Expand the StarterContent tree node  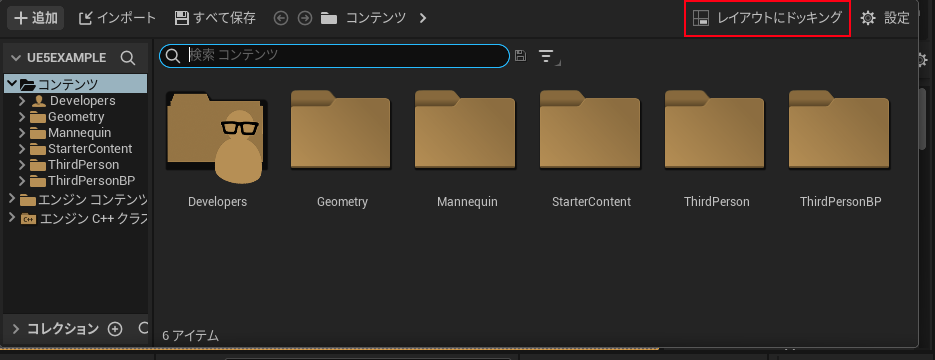(x=23, y=149)
